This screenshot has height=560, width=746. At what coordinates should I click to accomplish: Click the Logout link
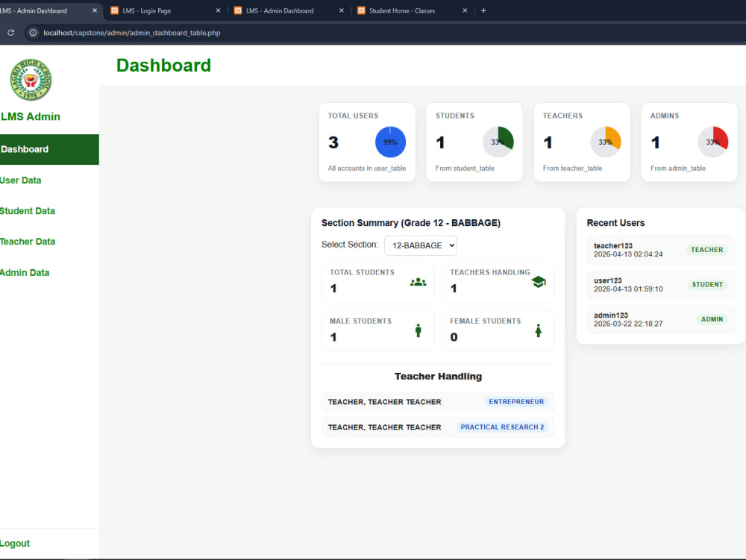[x=15, y=543]
